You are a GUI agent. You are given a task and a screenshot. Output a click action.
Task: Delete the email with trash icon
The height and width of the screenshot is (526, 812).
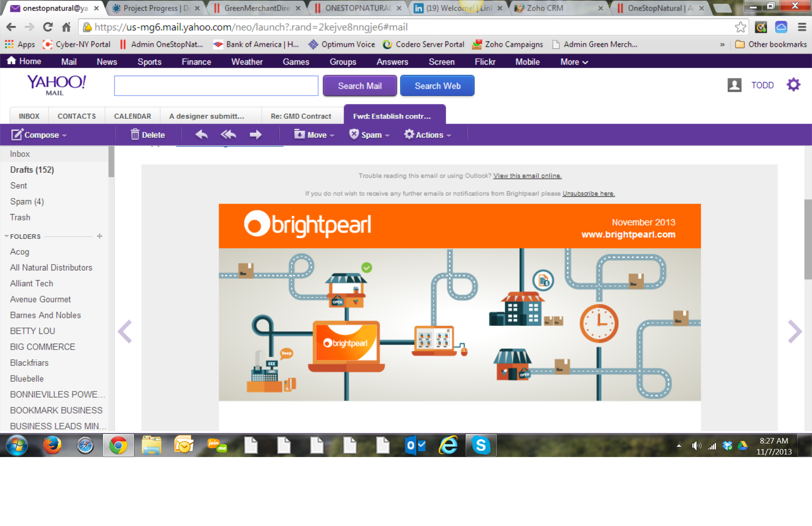tap(148, 135)
